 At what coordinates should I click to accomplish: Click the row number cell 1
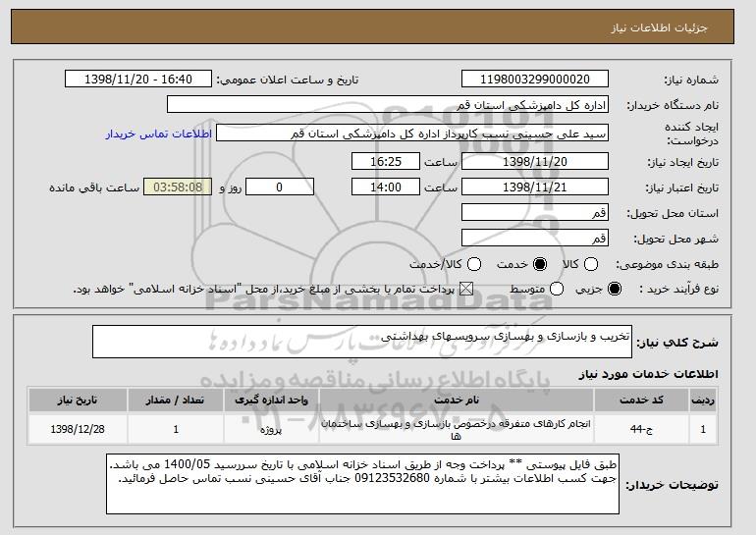click(x=703, y=429)
